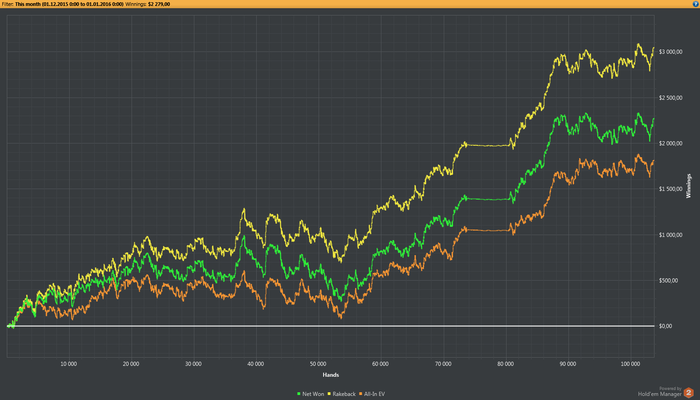
Task: Select the Rakeback legend label
Action: 344,394
